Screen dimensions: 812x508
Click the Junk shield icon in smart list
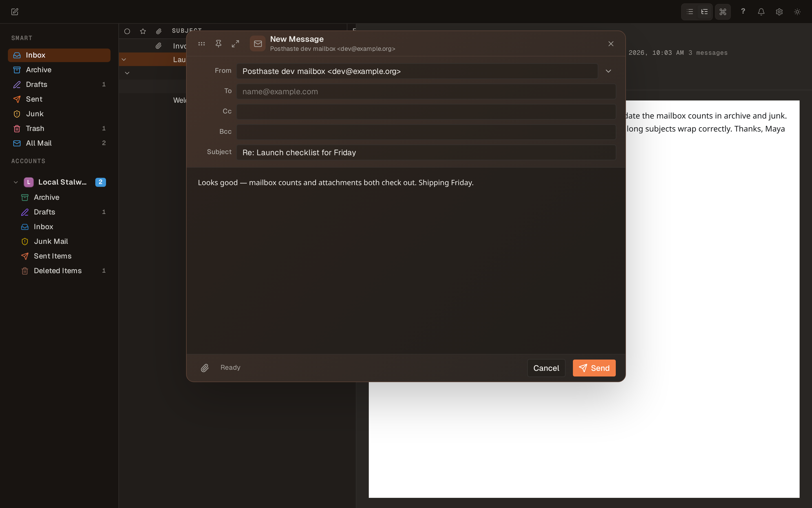[17, 114]
